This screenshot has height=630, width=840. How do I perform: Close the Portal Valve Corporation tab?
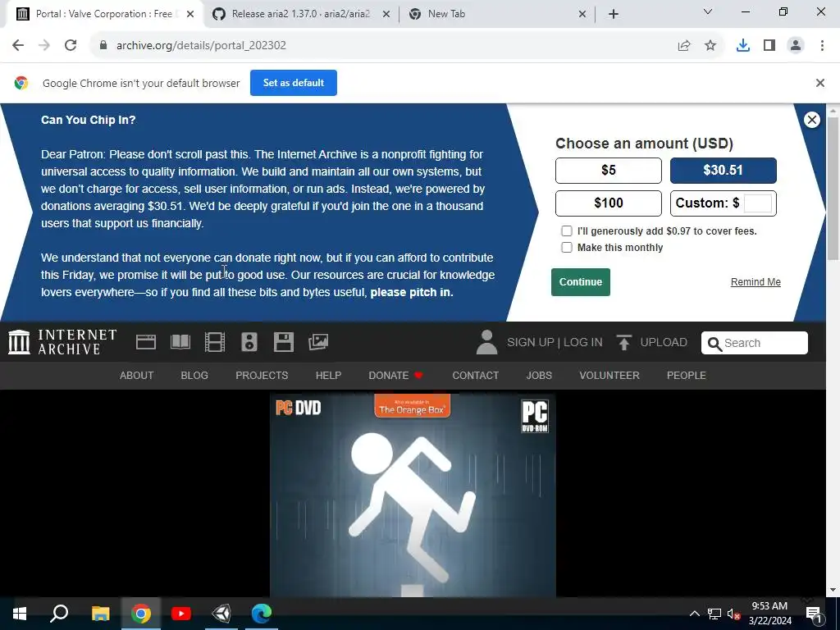coord(190,14)
